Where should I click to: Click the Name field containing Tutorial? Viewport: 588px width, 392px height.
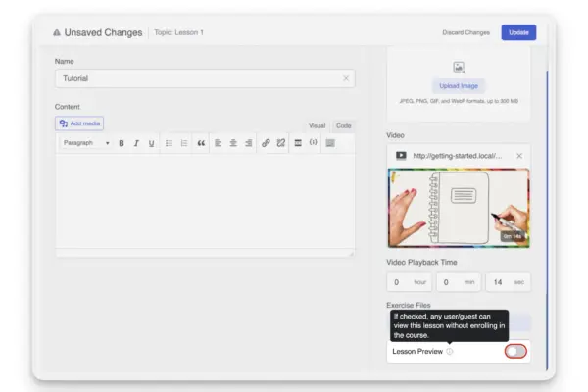coord(196,78)
